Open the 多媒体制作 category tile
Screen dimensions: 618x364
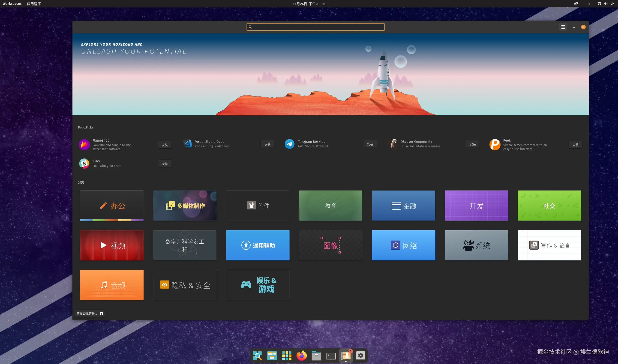[x=185, y=206]
